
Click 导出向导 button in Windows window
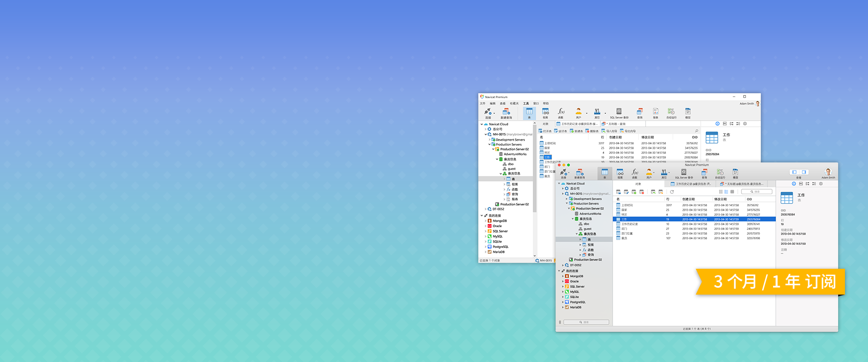[x=627, y=131]
